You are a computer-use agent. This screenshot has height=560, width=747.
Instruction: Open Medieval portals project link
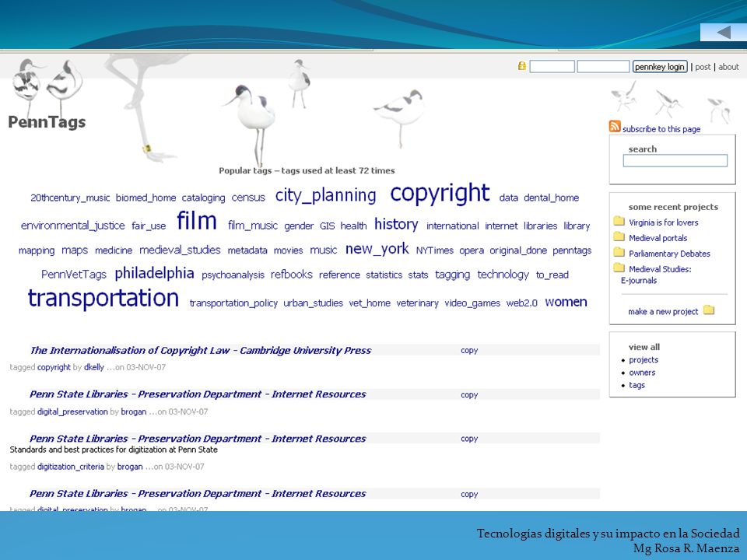(658, 238)
